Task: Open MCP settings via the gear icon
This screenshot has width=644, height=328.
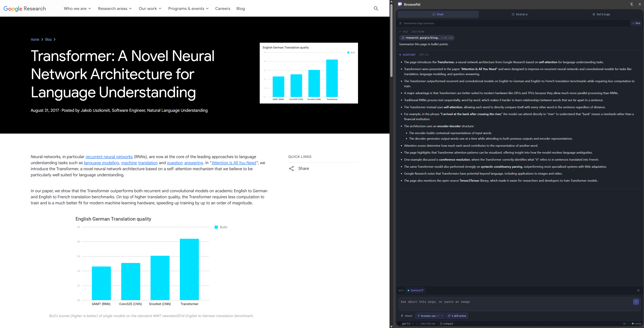Action: pyautogui.click(x=638, y=290)
